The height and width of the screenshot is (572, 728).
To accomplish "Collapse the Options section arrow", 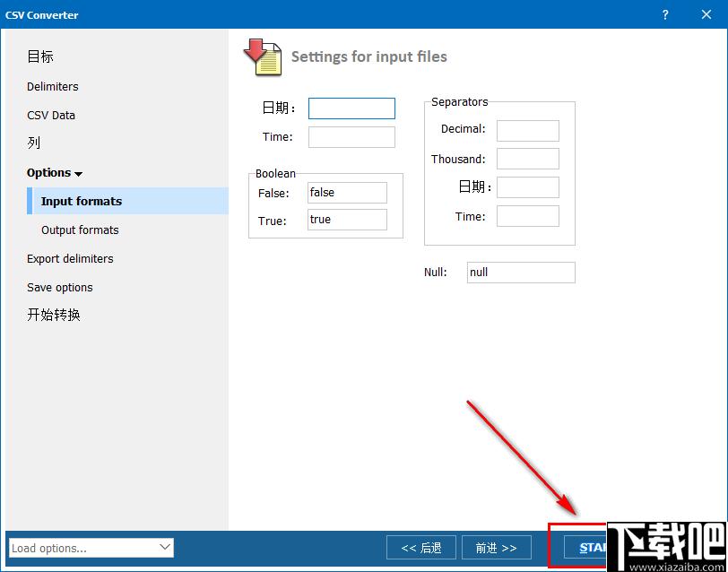I will 79,174.
